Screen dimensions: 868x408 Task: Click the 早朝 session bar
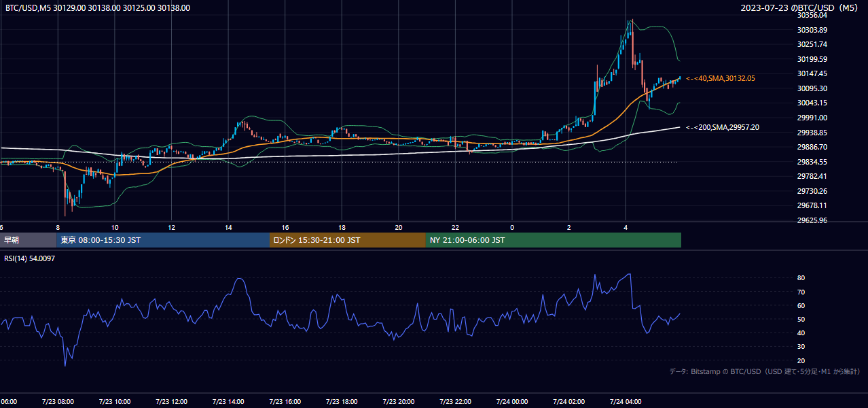pos(29,240)
